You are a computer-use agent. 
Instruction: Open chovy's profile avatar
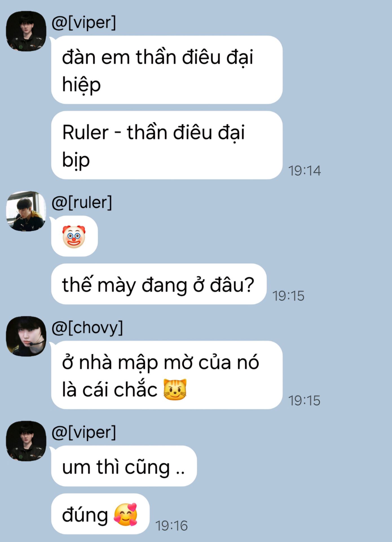pyautogui.click(x=26, y=336)
